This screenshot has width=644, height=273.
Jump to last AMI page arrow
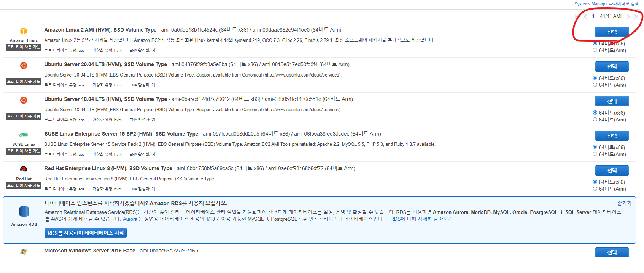click(x=636, y=16)
